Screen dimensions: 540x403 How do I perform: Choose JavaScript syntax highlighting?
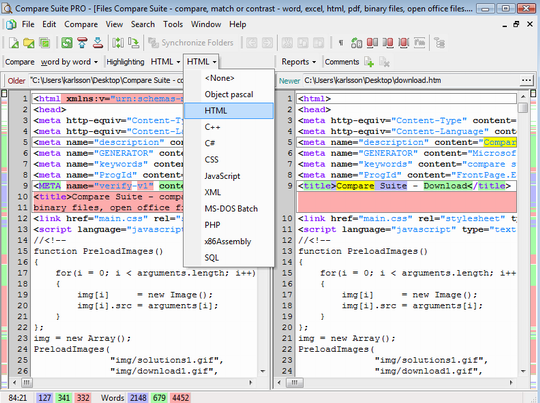(x=229, y=176)
